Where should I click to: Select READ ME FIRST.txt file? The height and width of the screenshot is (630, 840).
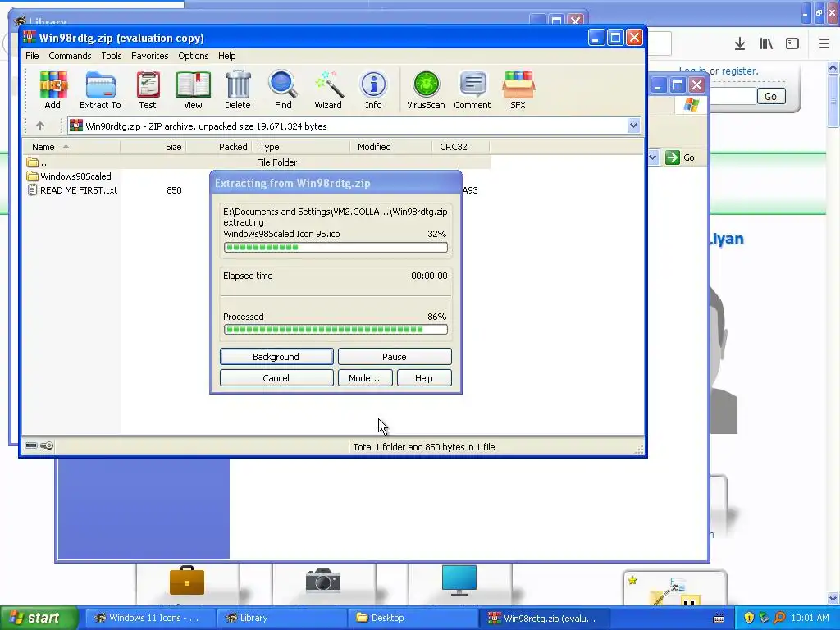tap(72, 190)
